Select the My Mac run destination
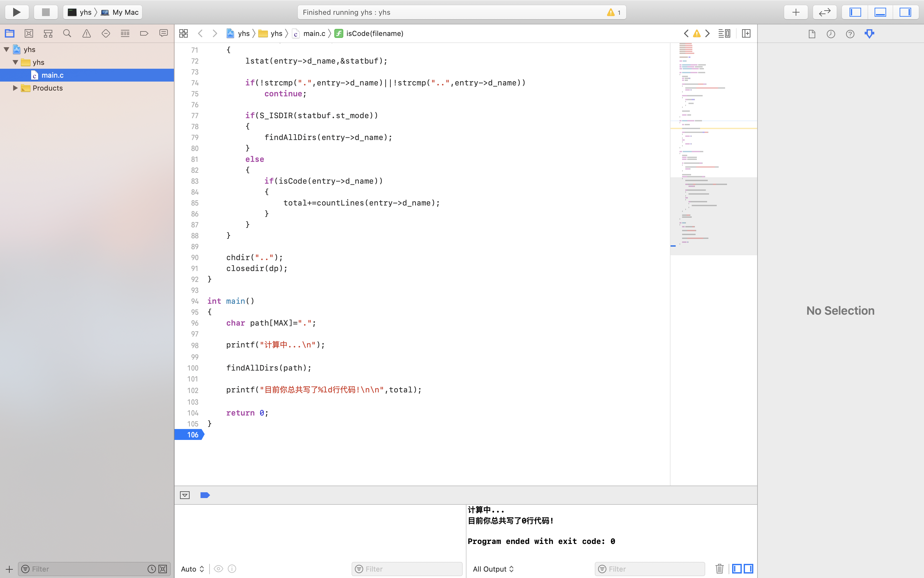Screen dimensions: 924x578 (120, 12)
